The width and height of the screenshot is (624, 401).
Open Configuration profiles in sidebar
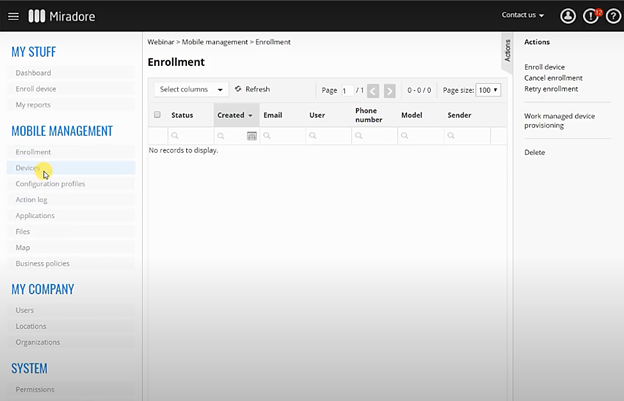(x=50, y=184)
